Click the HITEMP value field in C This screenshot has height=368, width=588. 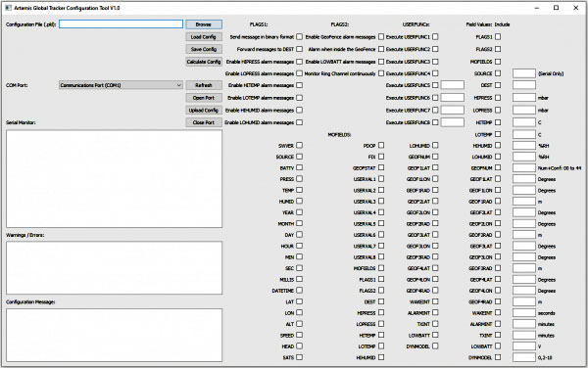pyautogui.click(x=524, y=122)
